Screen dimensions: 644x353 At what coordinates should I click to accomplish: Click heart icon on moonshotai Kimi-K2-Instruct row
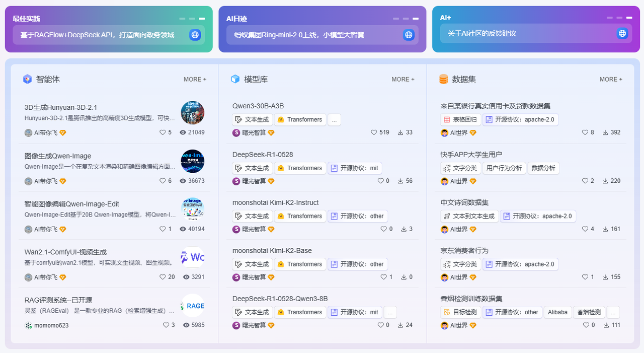coord(384,229)
